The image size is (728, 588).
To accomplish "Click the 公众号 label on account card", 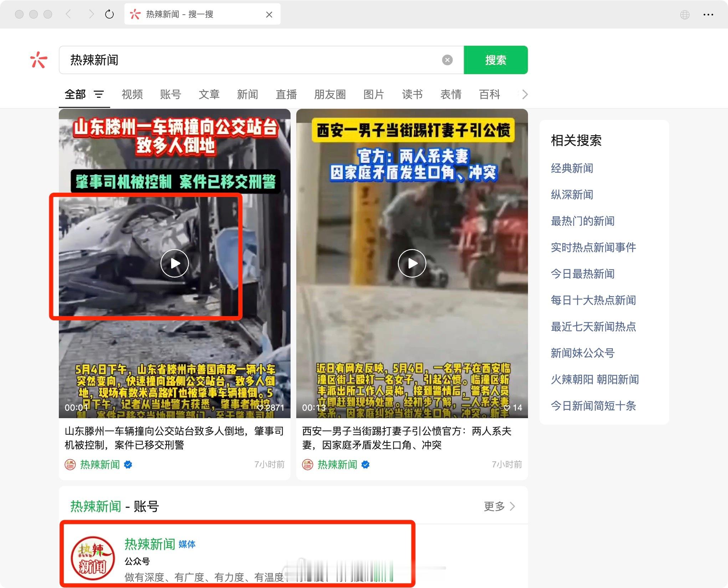I will click(137, 561).
